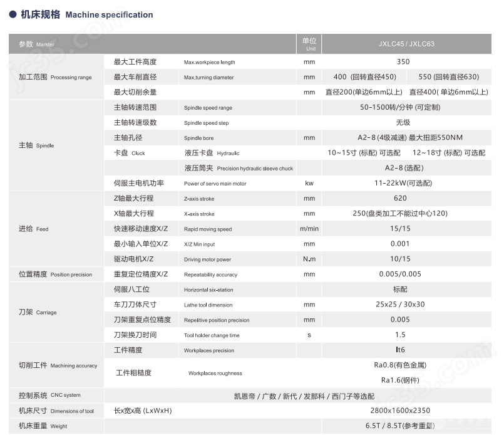Click the 'kw' unit cell

coord(309,183)
